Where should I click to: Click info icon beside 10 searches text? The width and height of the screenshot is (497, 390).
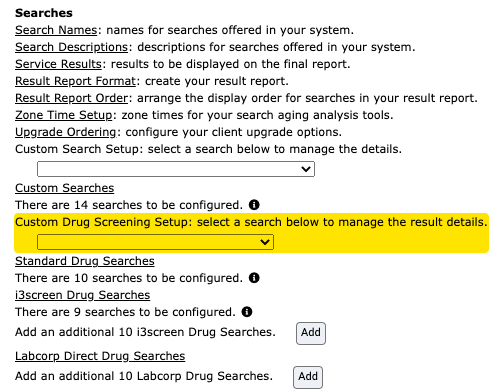point(254,278)
